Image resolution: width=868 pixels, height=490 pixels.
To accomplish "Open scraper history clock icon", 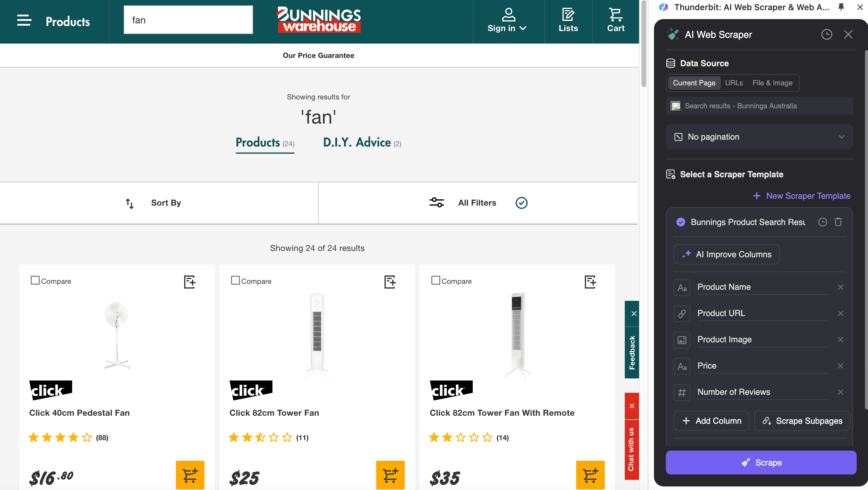I will tap(826, 34).
